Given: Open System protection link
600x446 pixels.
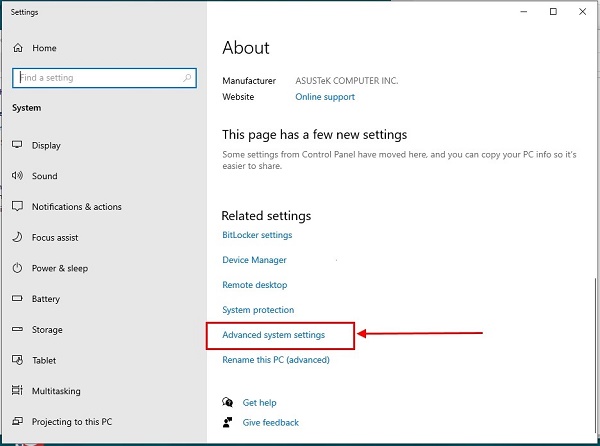Looking at the screenshot, I should click(258, 309).
